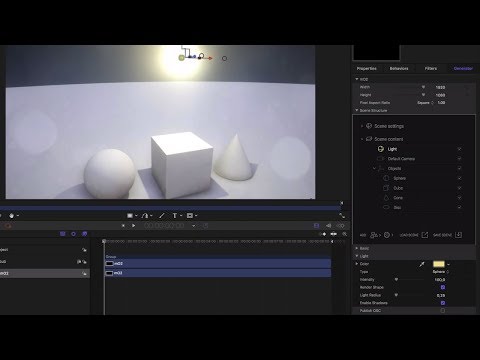Open the Filters tab
480x360 pixels.
(x=431, y=68)
